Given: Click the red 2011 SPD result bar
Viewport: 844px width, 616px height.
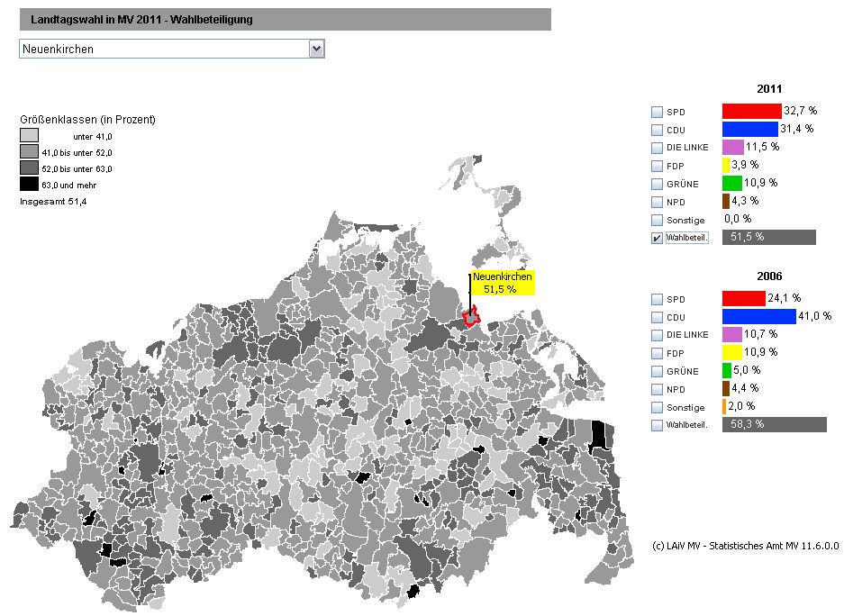Looking at the screenshot, I should click(x=751, y=111).
